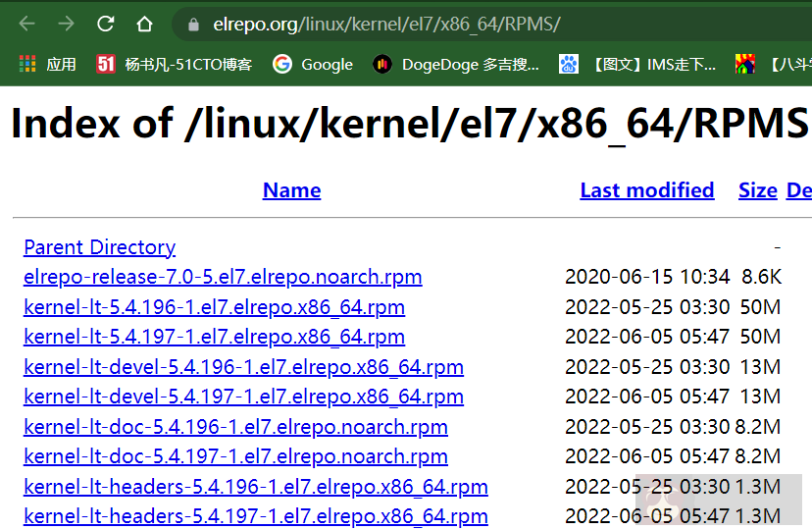Click the size value 8.6K
Viewport: 812px width, 530px height.
(761, 277)
